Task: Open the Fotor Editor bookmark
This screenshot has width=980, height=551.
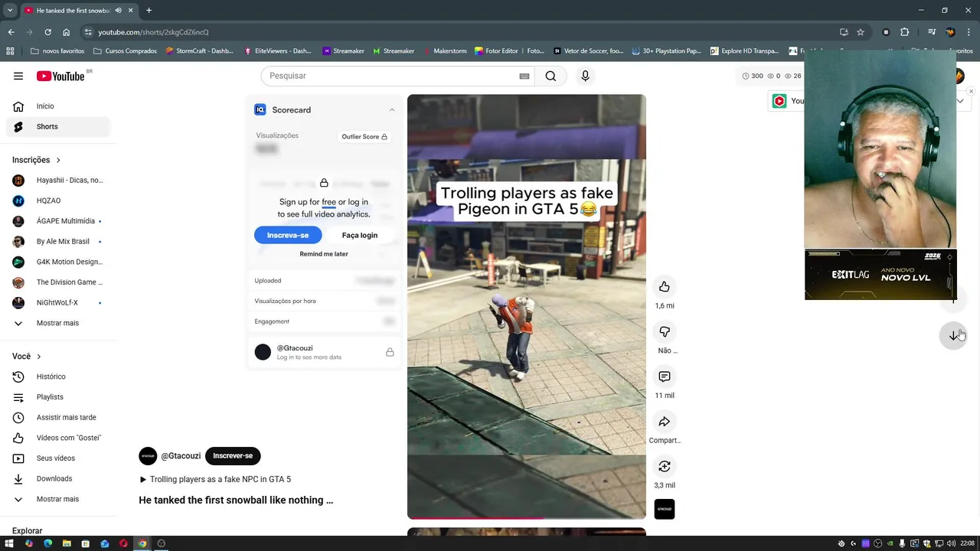Action: tap(509, 51)
